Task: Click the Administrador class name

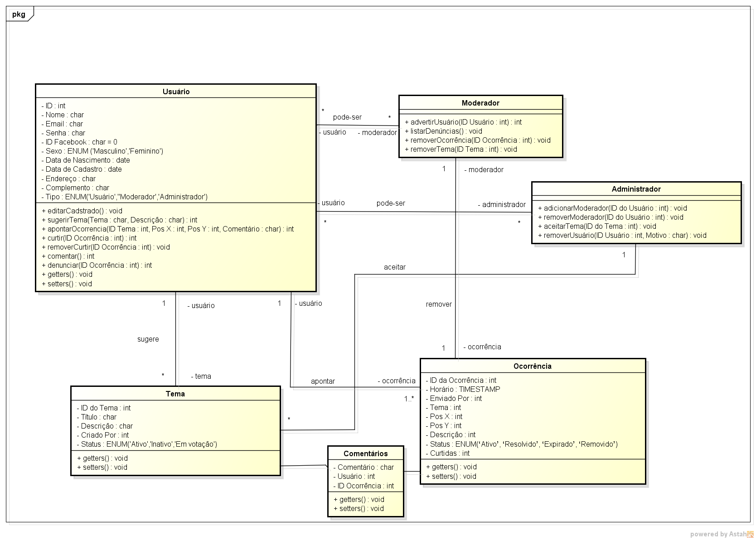Action: tap(636, 189)
